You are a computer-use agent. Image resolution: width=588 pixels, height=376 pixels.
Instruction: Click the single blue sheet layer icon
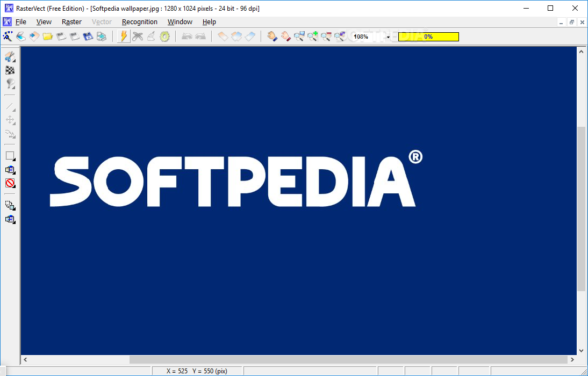coord(250,37)
